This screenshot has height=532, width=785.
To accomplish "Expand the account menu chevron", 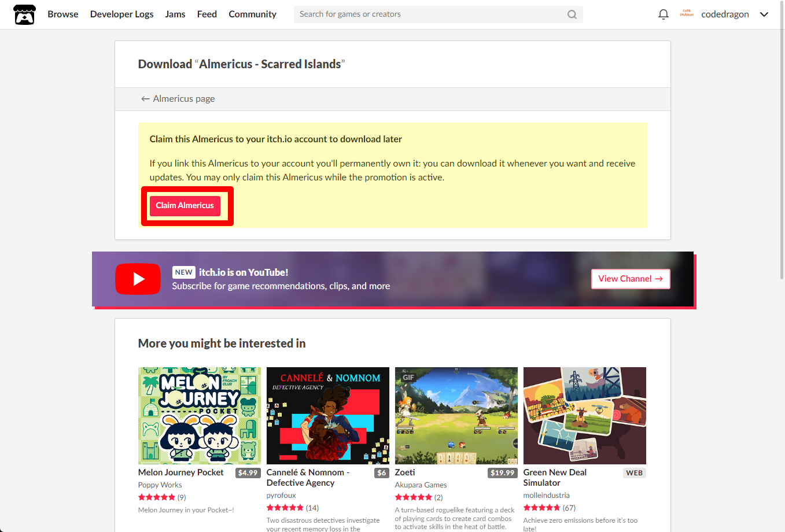I will (x=764, y=14).
